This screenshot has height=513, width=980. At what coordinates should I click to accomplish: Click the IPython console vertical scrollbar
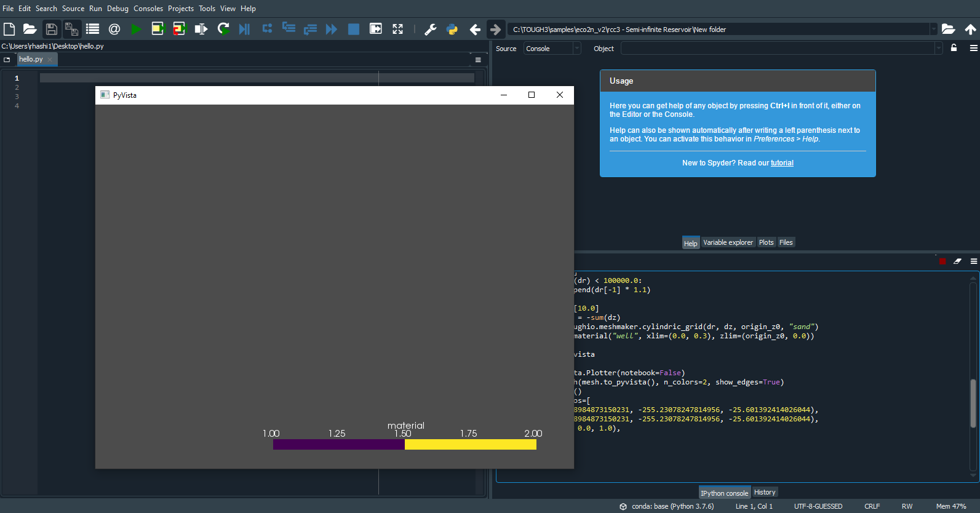(973, 403)
